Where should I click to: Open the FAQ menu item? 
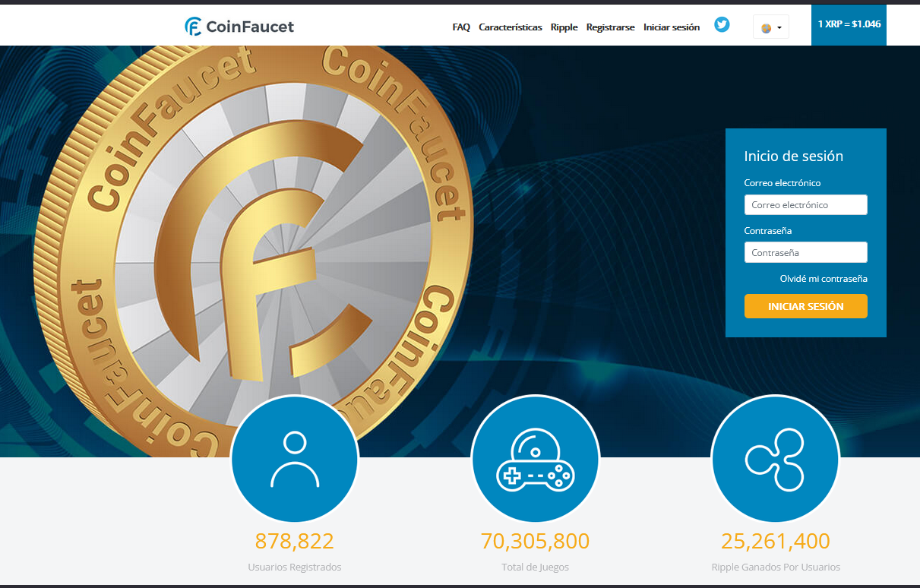[461, 27]
